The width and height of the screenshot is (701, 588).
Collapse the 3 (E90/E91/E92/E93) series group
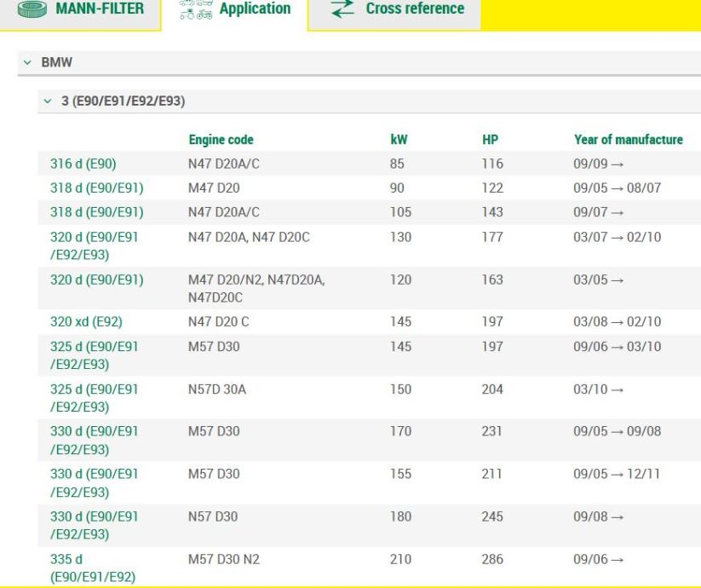coord(44,101)
